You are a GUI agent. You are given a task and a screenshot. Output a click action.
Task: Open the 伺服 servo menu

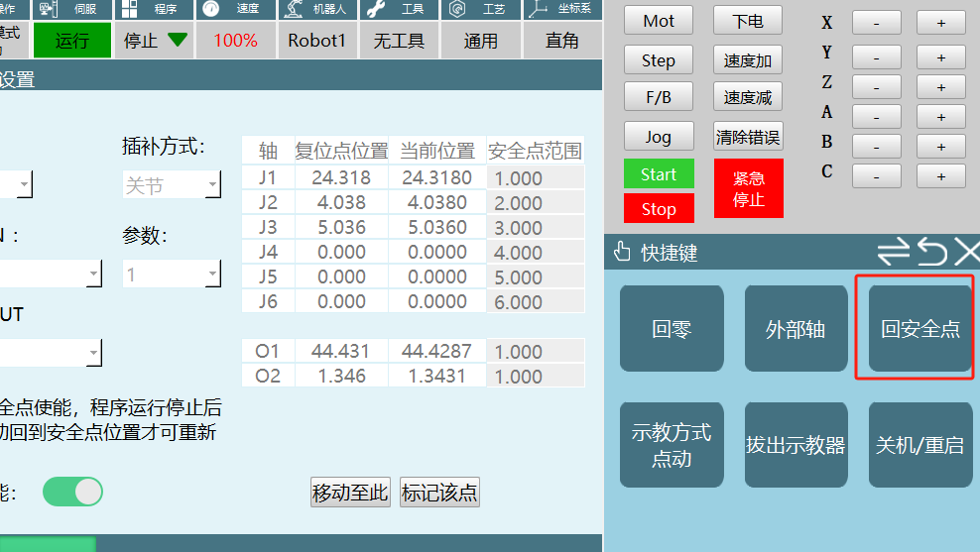(71, 9)
